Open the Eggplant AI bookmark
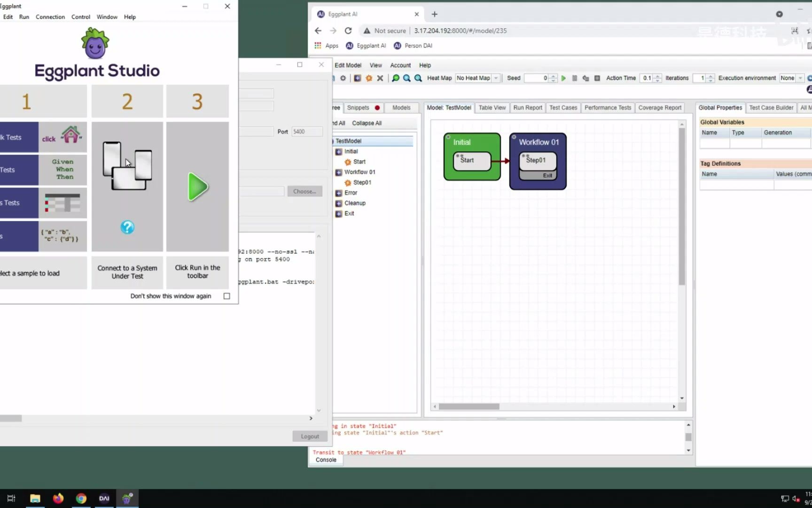This screenshot has width=812, height=508. [x=366, y=46]
